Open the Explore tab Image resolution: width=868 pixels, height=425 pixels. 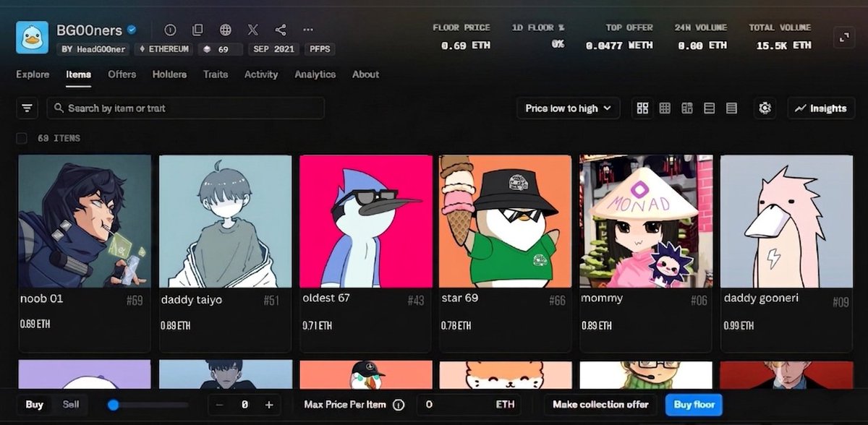[x=33, y=74]
